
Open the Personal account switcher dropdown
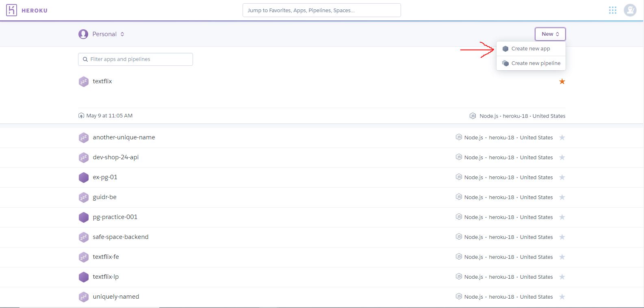(102, 34)
